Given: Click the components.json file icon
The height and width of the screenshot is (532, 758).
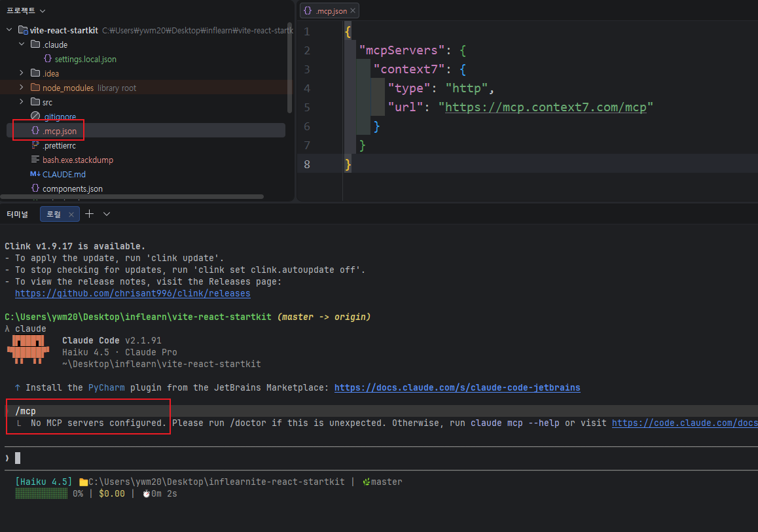Looking at the screenshot, I should (35, 188).
